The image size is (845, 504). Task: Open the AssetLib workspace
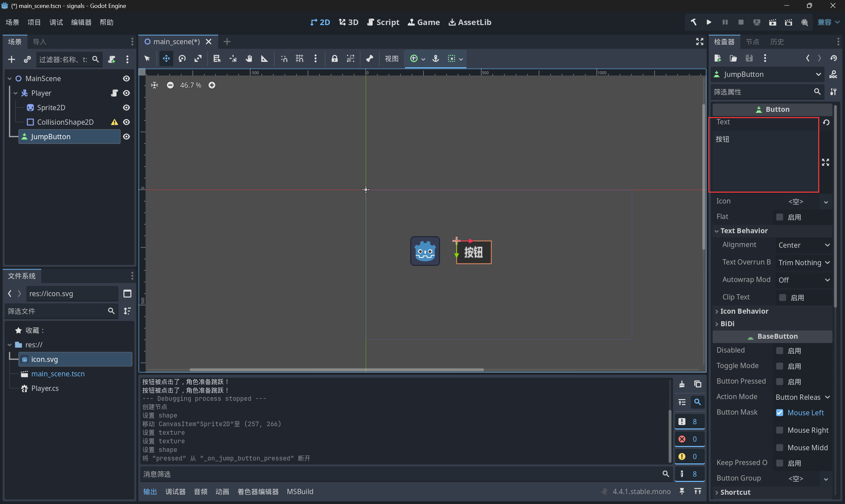[x=470, y=22]
